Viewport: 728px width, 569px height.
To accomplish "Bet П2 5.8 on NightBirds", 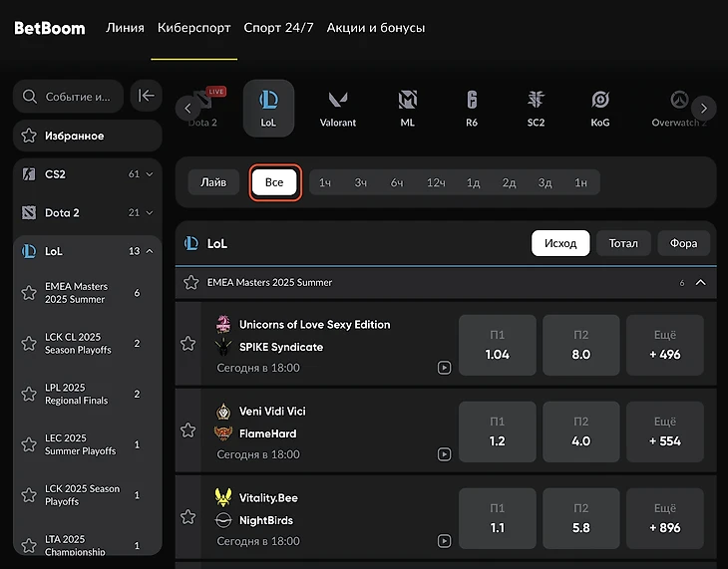I will click(x=580, y=518).
